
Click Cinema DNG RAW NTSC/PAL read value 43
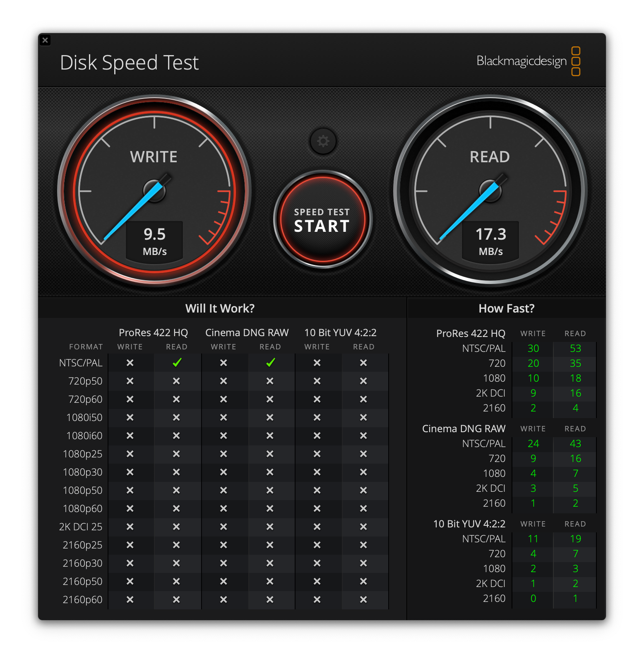[x=575, y=444]
